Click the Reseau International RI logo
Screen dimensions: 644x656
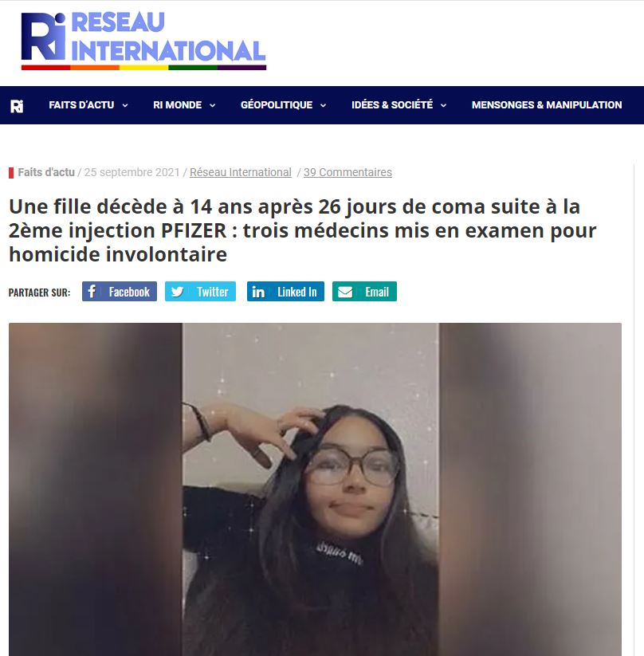click(143, 41)
